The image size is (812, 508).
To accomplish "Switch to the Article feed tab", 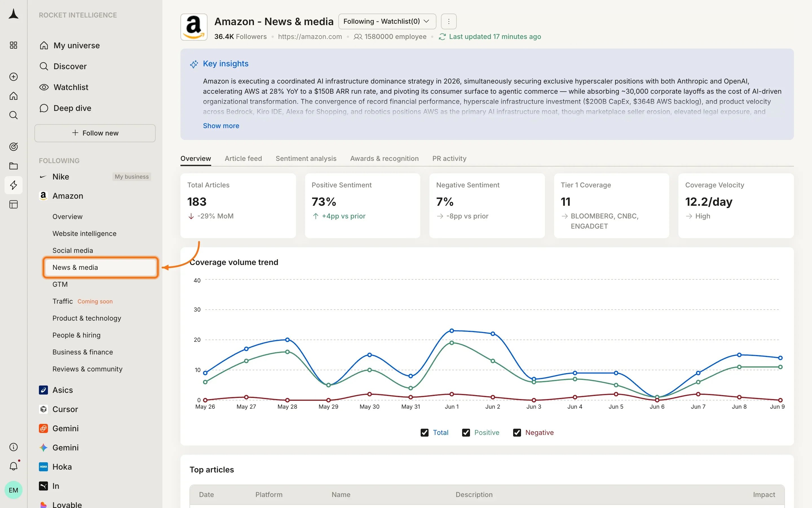I will (x=243, y=159).
